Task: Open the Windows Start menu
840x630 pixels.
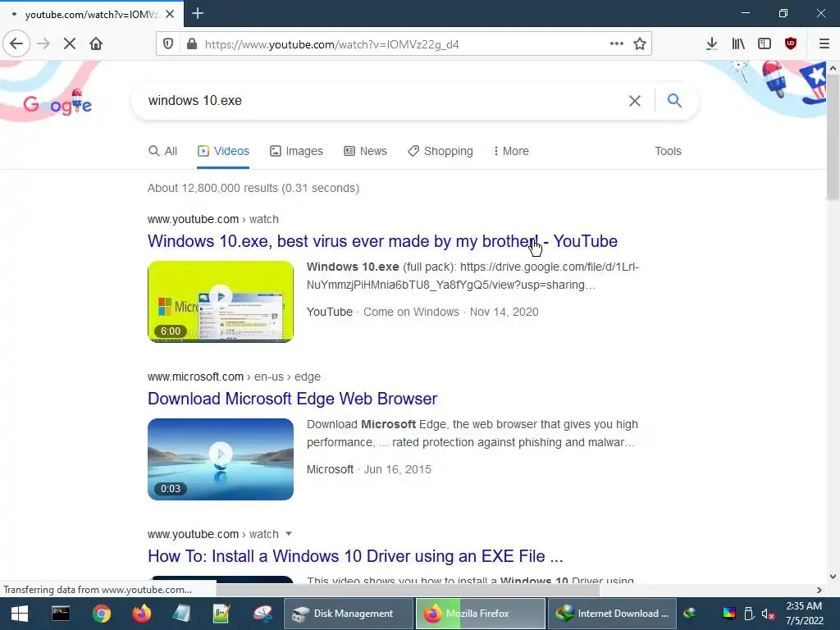Action: (20, 614)
